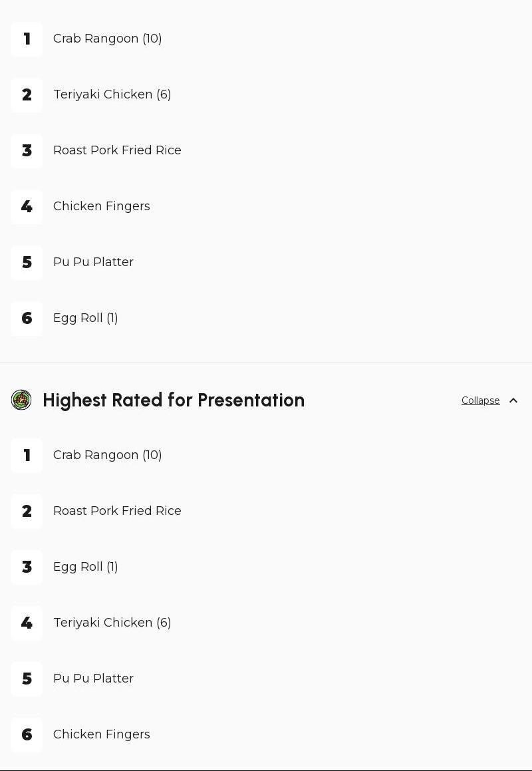Click Crab Rangoon (10) in the upper list

coord(108,39)
